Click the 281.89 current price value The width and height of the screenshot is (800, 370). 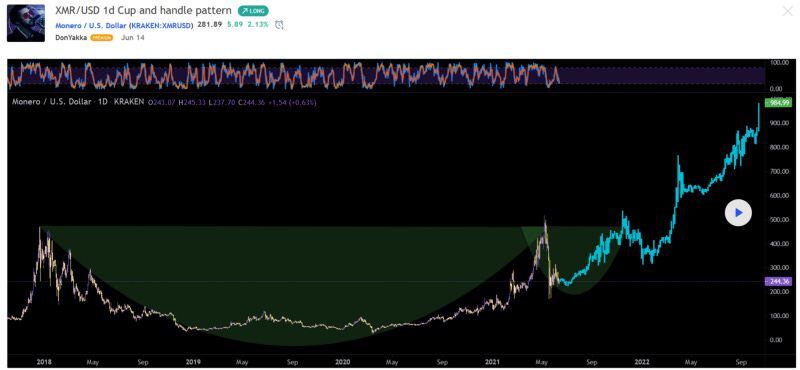[x=209, y=24]
